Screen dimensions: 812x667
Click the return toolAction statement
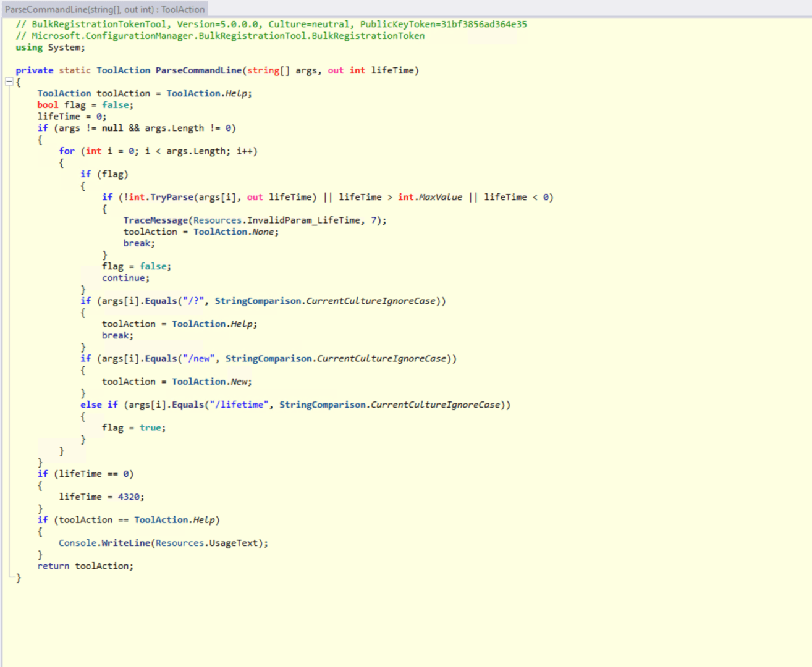85,566
